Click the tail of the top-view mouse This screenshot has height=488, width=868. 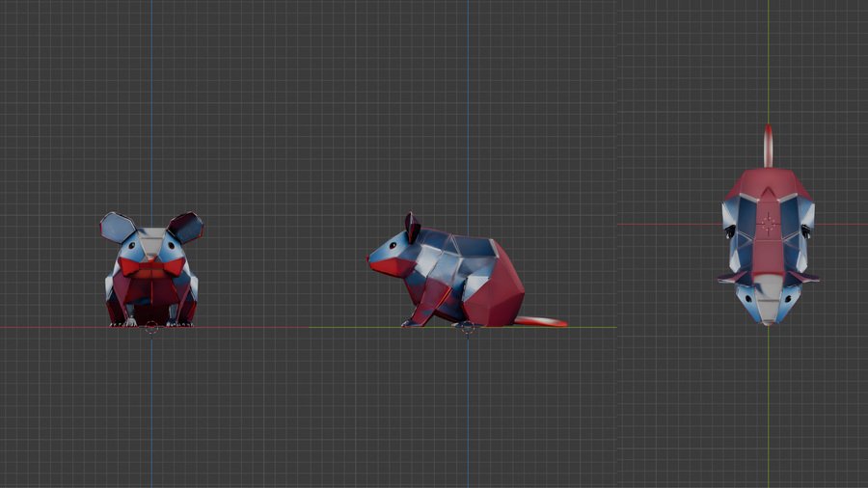click(768, 146)
